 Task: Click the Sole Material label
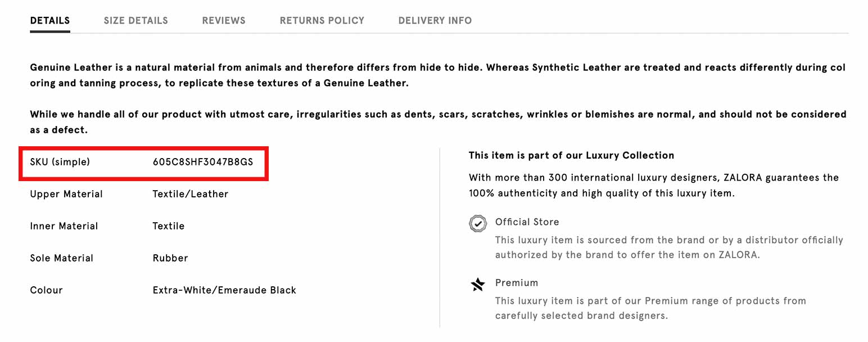click(62, 258)
